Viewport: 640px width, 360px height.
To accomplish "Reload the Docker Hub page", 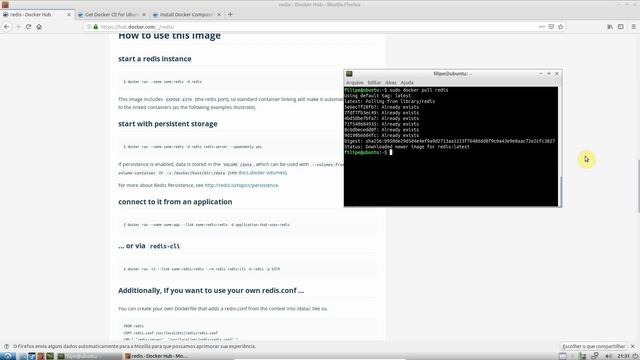I will point(28,27).
